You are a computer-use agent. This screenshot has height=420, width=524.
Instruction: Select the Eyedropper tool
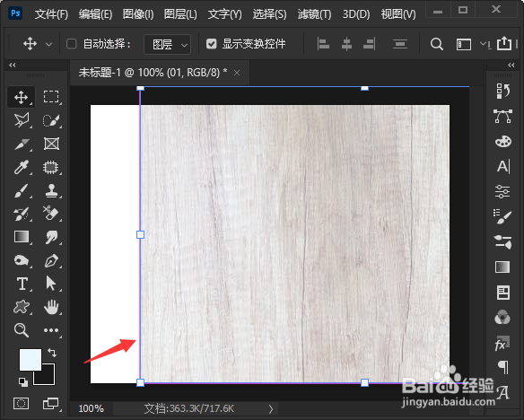[21, 167]
